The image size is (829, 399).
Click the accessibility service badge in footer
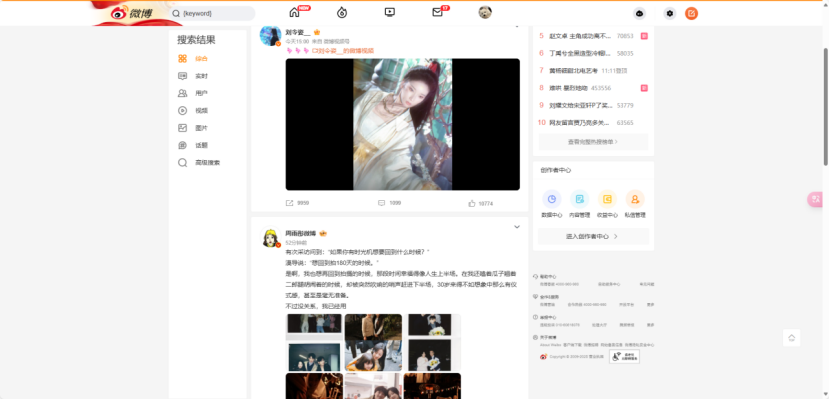pos(624,356)
